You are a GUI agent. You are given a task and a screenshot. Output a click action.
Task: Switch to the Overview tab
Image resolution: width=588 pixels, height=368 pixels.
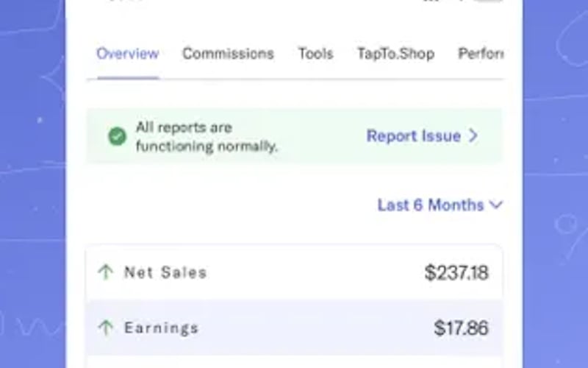point(127,54)
